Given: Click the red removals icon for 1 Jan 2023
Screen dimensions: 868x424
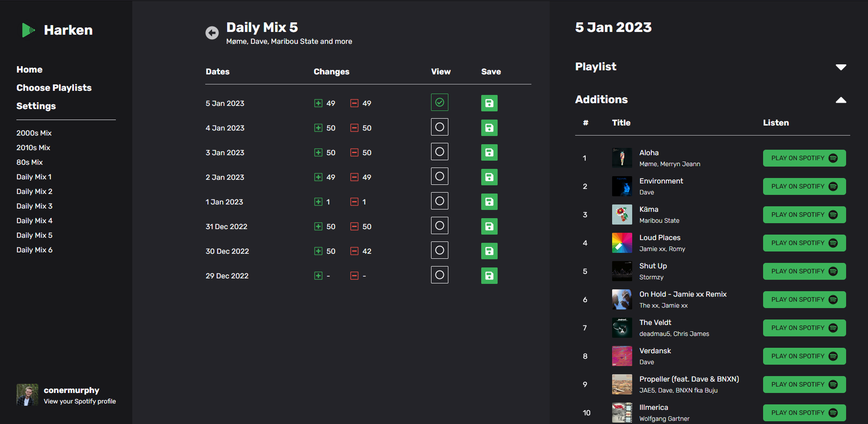Looking at the screenshot, I should click(x=354, y=202).
